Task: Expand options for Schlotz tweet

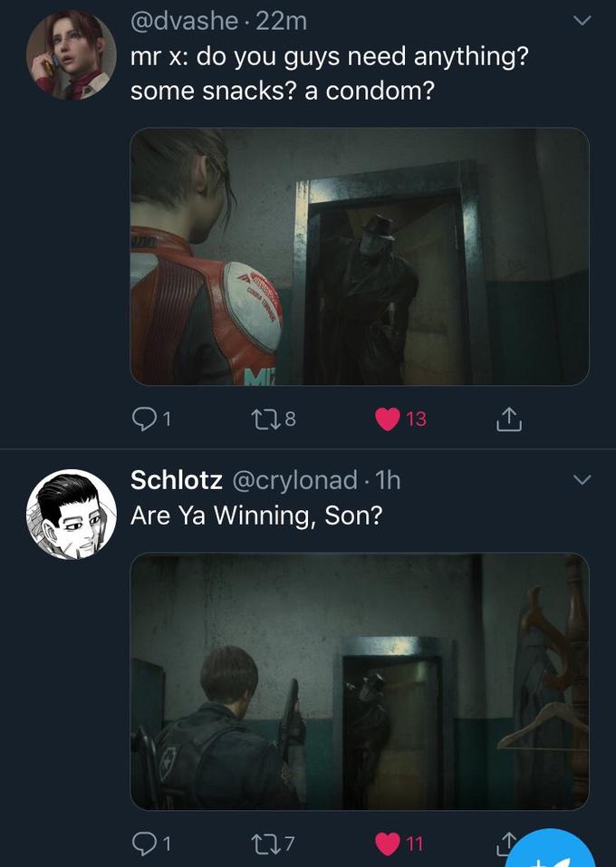Action: pos(582,479)
